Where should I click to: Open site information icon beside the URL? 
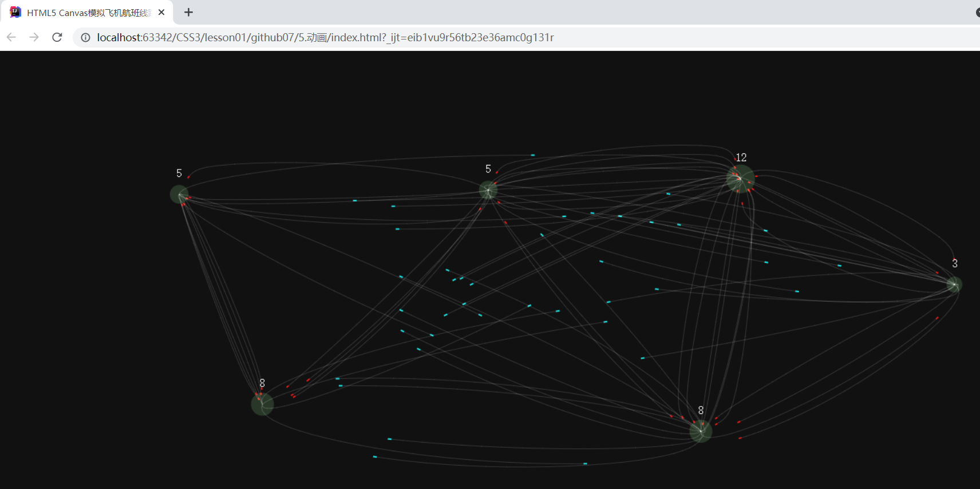click(85, 38)
